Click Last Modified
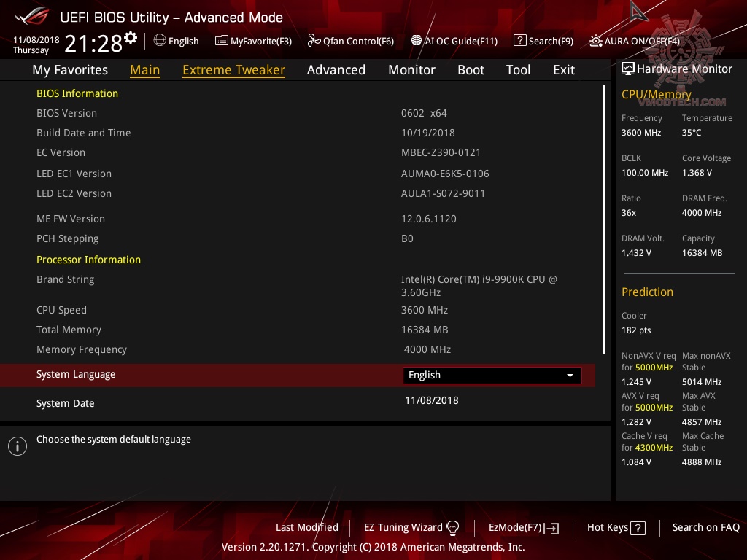 (307, 527)
